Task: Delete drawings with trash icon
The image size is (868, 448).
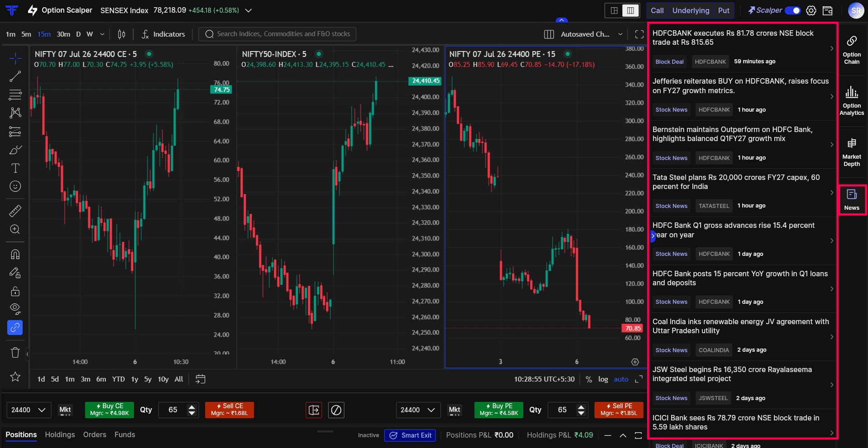Action: point(15,353)
